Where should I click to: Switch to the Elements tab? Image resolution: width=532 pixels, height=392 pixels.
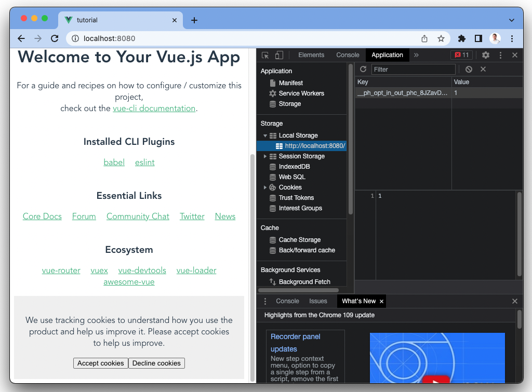311,55
